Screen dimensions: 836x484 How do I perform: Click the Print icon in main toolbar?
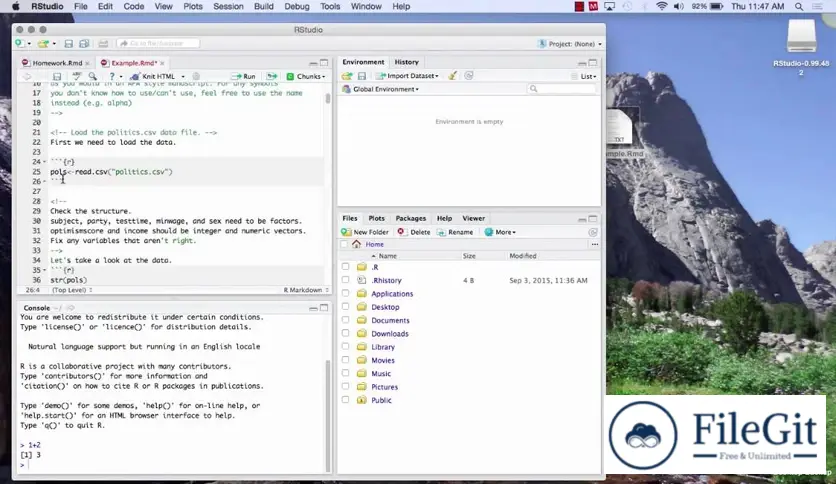pyautogui.click(x=103, y=43)
